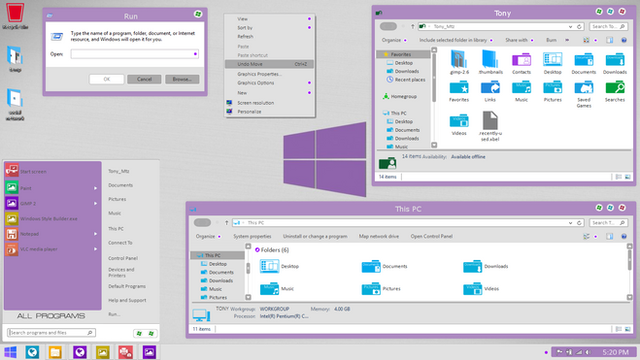Screen dimensions: 640x360
Task: Open the Saved Games folder icon
Action: tap(584, 94)
